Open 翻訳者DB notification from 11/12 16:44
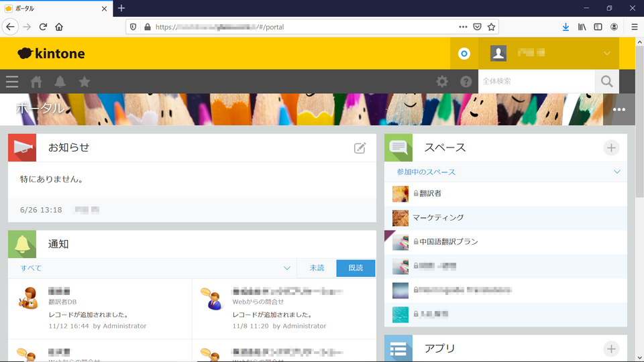 pyautogui.click(x=100, y=308)
